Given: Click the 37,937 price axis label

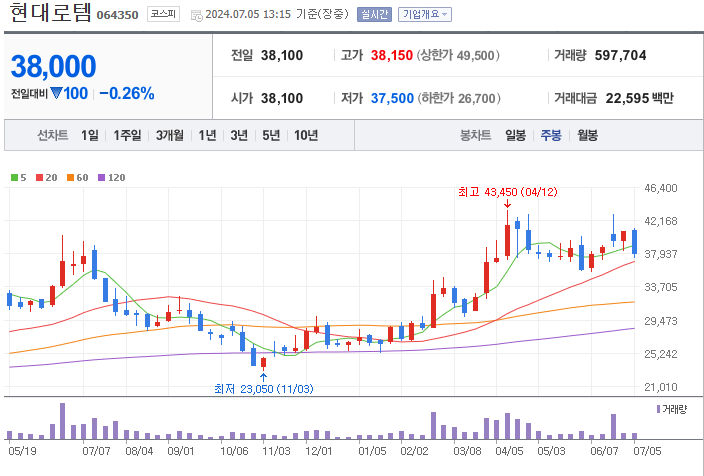Looking at the screenshot, I should 660,254.
